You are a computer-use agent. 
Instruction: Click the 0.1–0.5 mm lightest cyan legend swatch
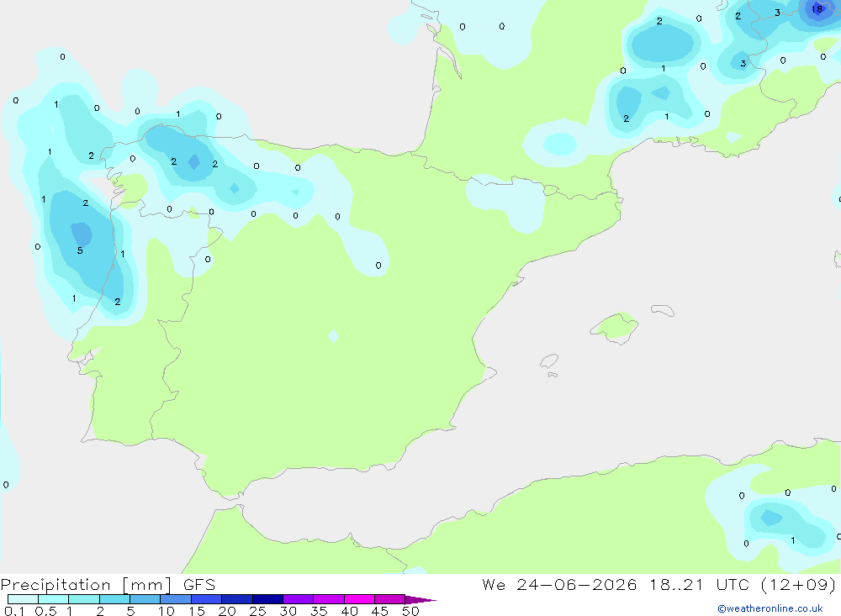(23, 599)
